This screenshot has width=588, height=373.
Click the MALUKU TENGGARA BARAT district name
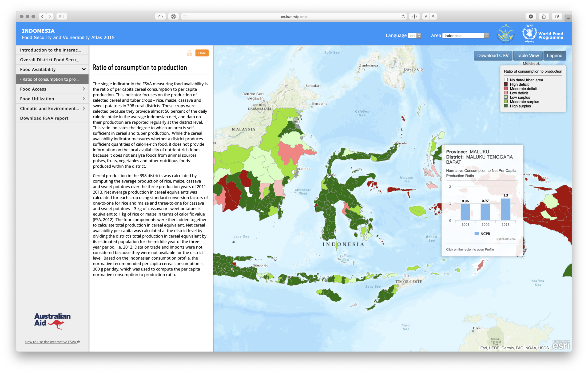click(480, 159)
